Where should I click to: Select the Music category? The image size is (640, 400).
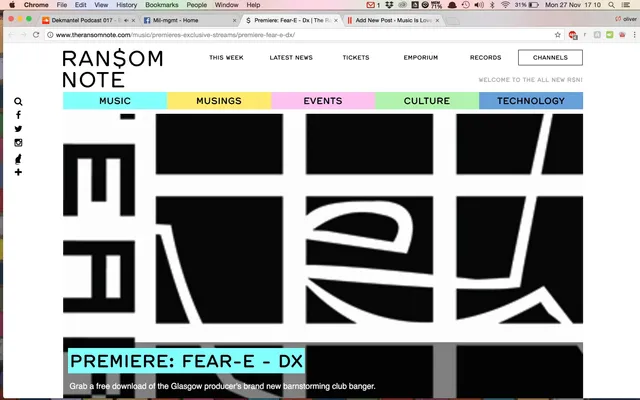[115, 101]
